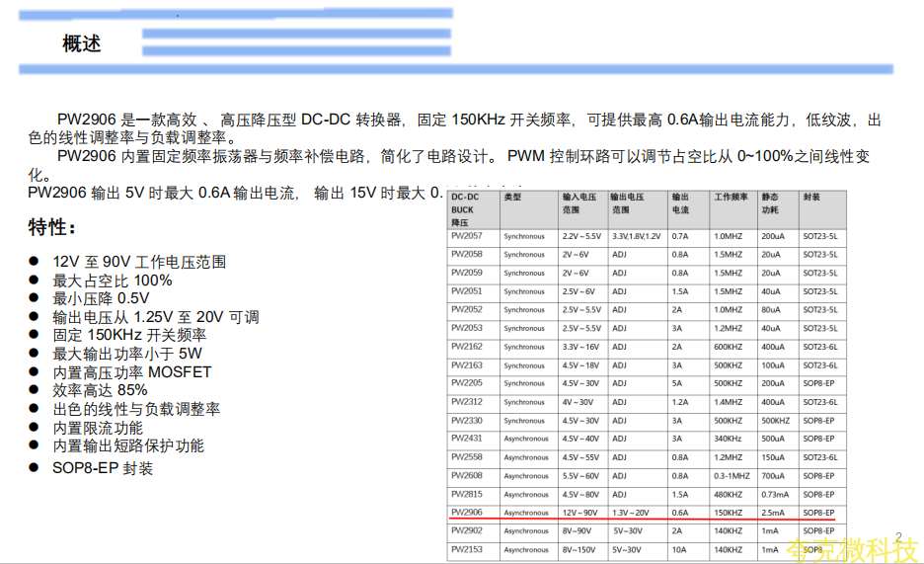Click the PW2902 model cell
This screenshot has width=924, height=564.
466,530
